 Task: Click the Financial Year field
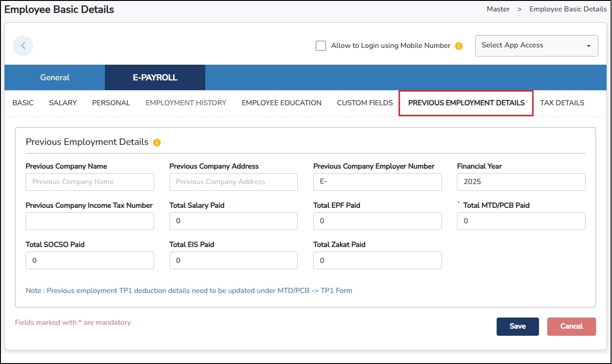pyautogui.click(x=521, y=182)
